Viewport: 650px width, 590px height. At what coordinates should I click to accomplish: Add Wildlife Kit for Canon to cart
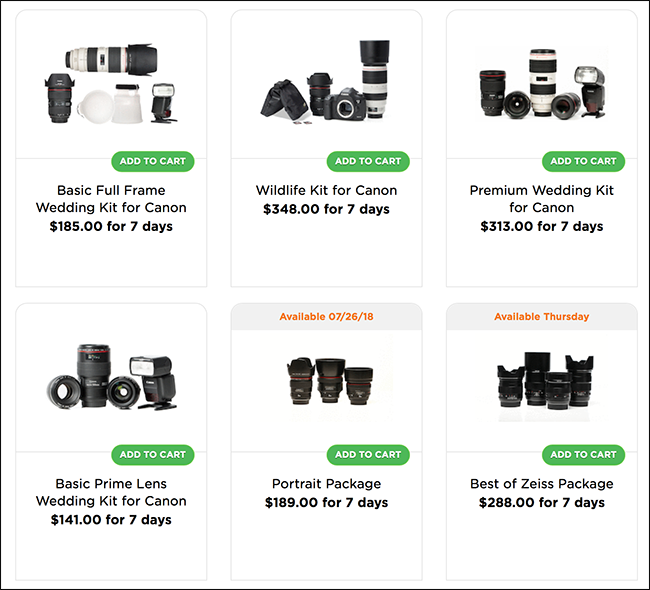tap(368, 161)
